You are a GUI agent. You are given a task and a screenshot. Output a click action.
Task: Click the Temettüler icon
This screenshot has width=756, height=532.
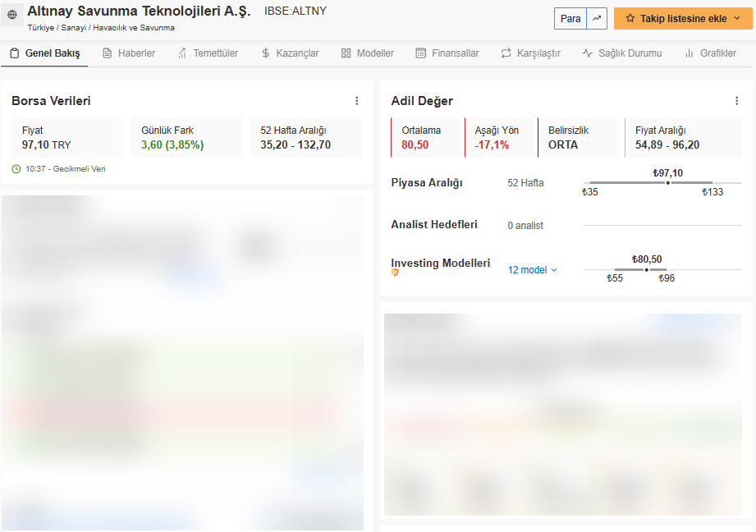[182, 53]
